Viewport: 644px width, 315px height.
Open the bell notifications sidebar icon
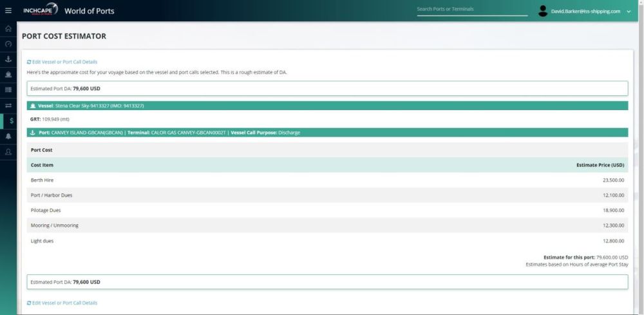(8, 137)
